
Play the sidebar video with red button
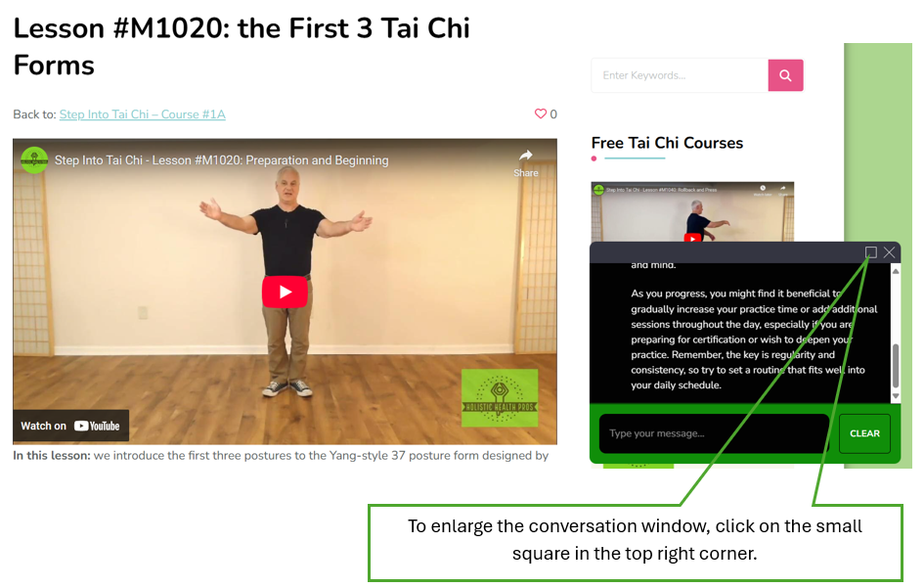click(692, 238)
